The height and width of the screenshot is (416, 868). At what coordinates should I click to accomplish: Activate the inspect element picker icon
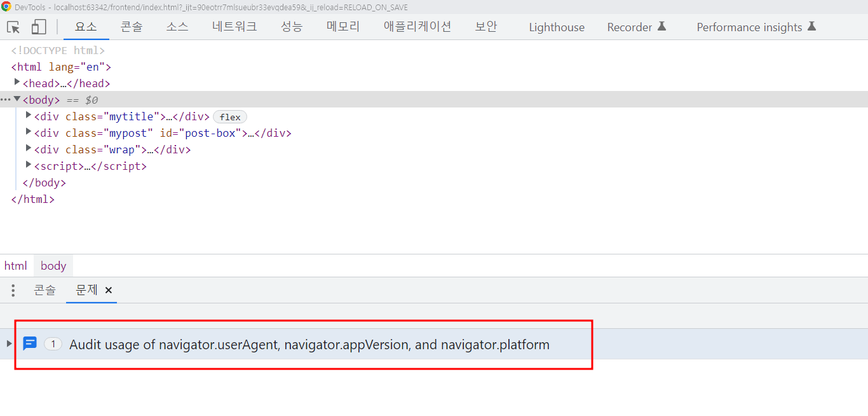point(13,27)
